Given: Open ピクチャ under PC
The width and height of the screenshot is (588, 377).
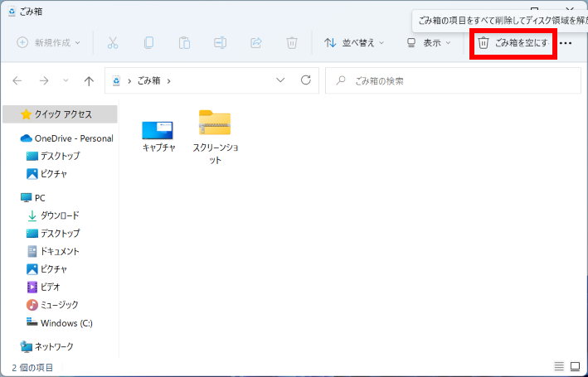Looking at the screenshot, I should [47, 269].
